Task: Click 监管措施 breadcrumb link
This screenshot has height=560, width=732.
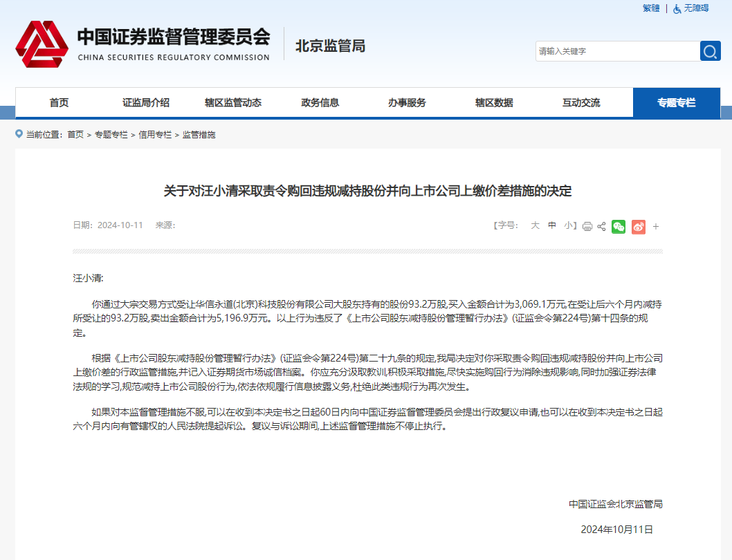Action: coord(199,135)
